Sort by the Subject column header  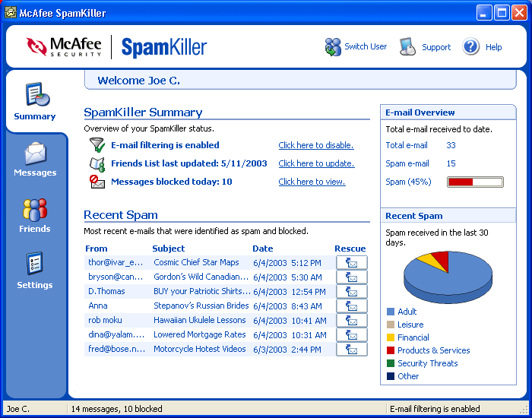coord(169,249)
